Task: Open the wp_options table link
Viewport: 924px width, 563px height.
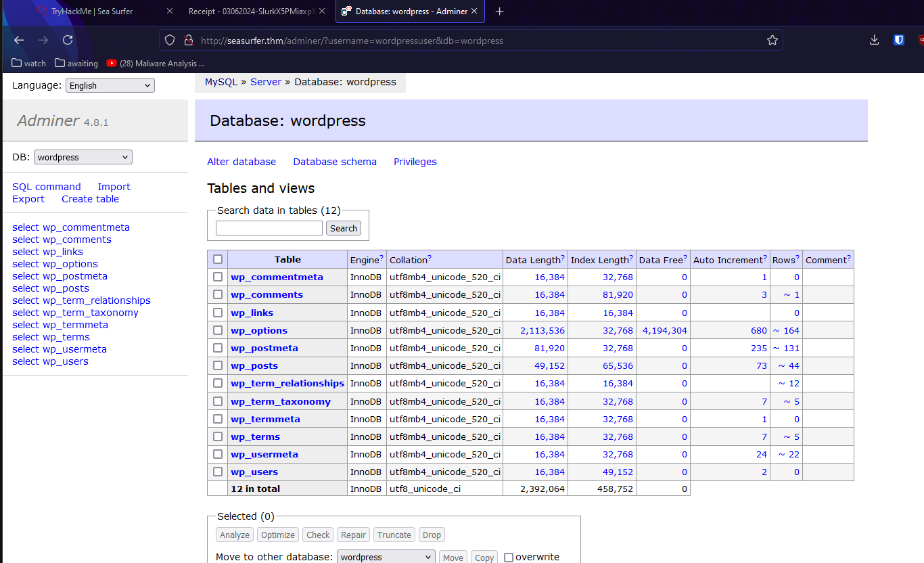Action: [x=259, y=330]
